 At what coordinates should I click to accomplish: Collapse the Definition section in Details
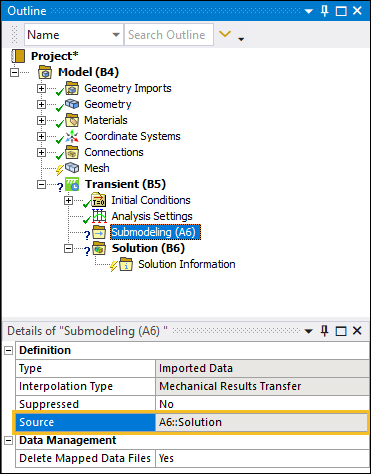(x=9, y=350)
